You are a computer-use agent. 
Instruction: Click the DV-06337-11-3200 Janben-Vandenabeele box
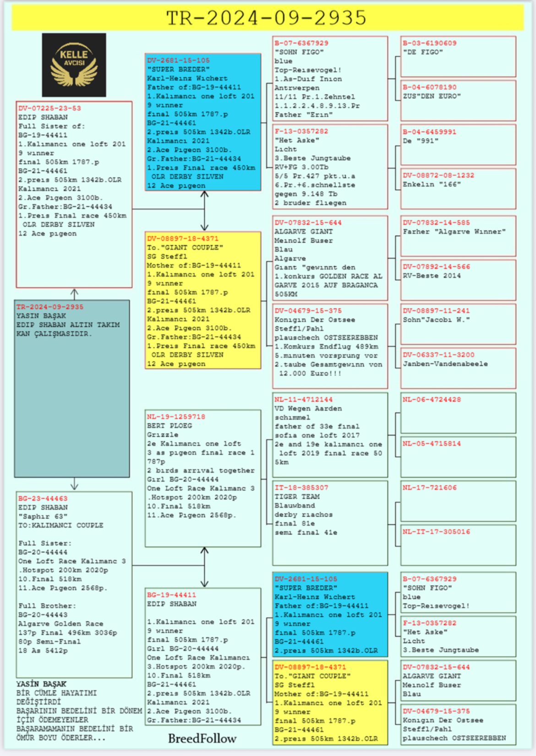click(x=458, y=368)
